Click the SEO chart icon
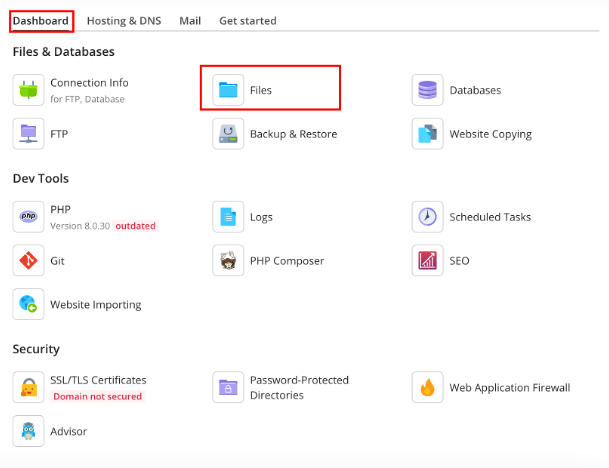Image resolution: width=609 pixels, height=468 pixels. [x=427, y=261]
